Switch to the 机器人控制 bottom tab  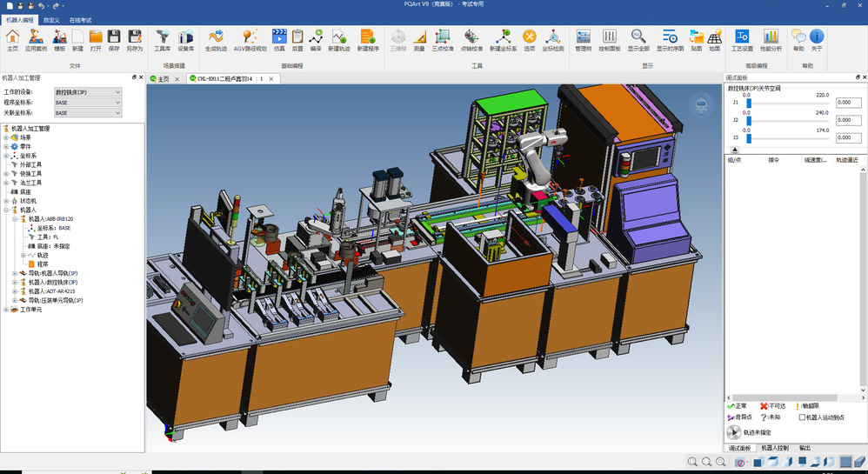tap(774, 448)
